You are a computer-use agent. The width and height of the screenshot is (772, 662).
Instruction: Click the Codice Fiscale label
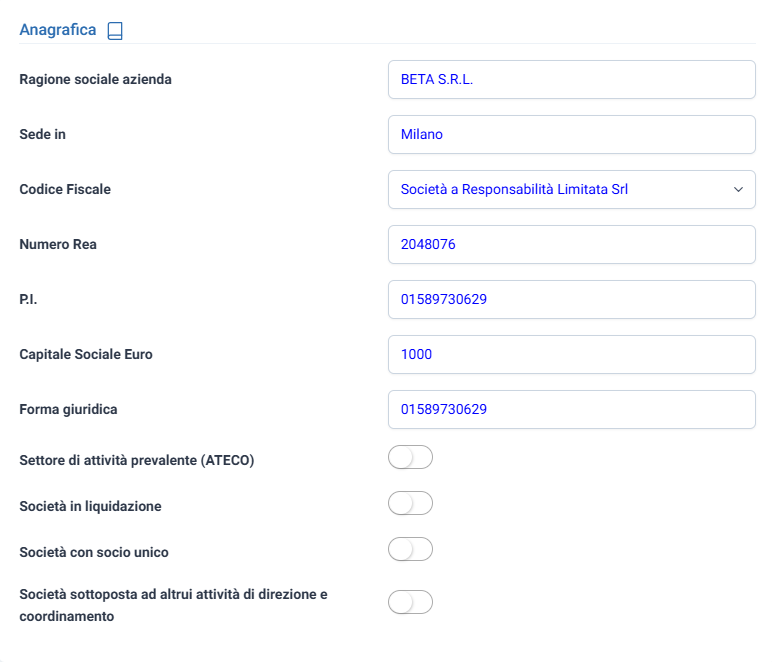coord(65,189)
